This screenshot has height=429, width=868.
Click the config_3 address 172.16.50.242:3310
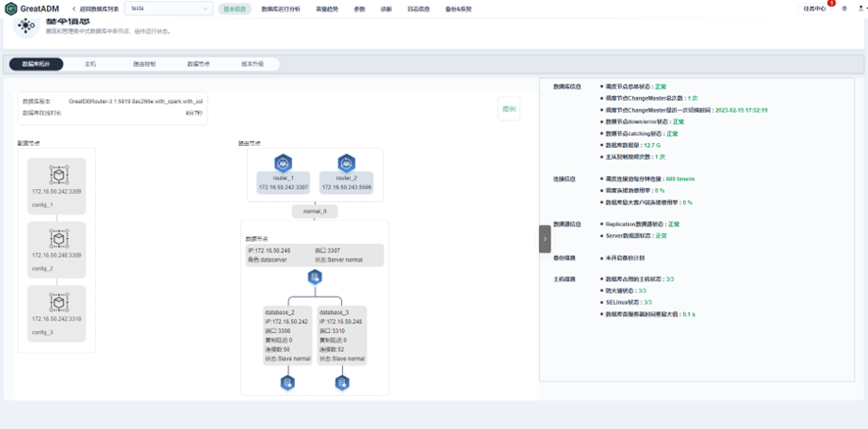click(x=58, y=319)
